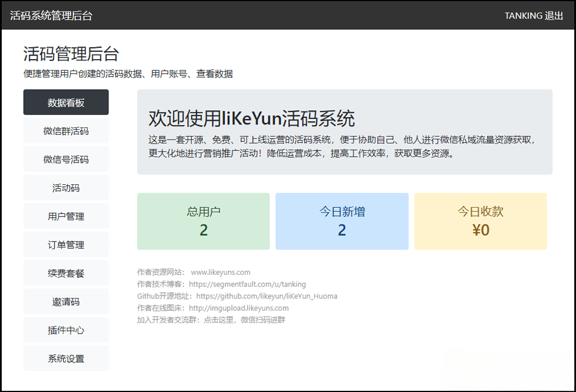Screen dimensions: 576x392
Task: Click the green 总用户 statistics card
Action: 203,221
